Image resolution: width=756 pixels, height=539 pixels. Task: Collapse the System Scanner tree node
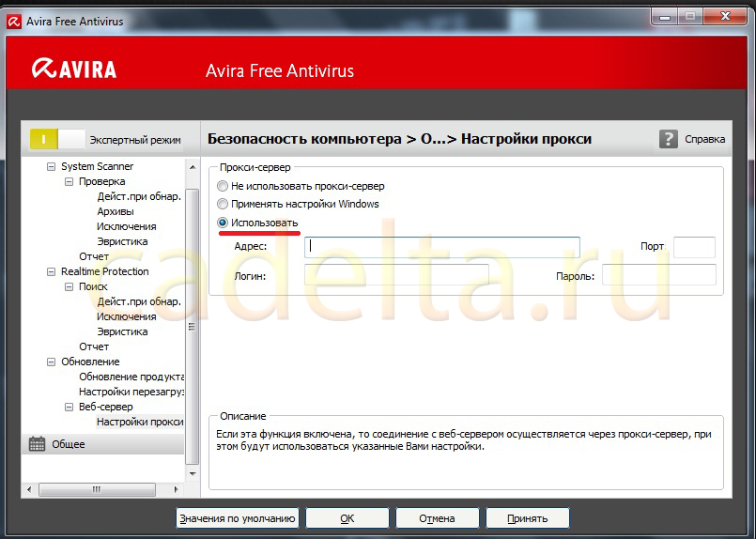pos(51,167)
